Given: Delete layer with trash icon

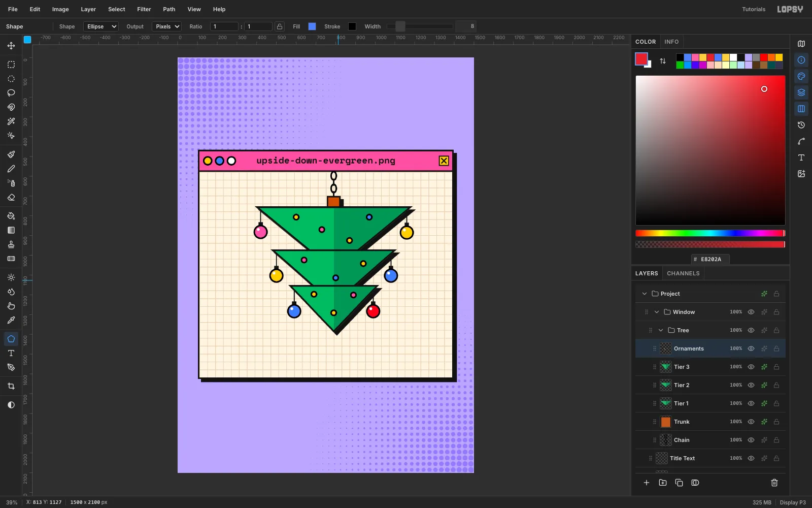Looking at the screenshot, I should coord(774,483).
